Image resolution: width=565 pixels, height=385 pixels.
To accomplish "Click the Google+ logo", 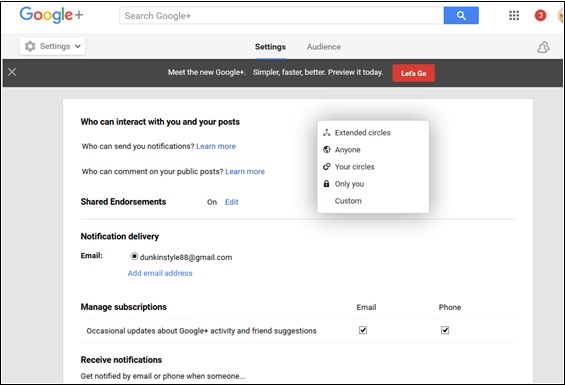I will click(x=51, y=15).
